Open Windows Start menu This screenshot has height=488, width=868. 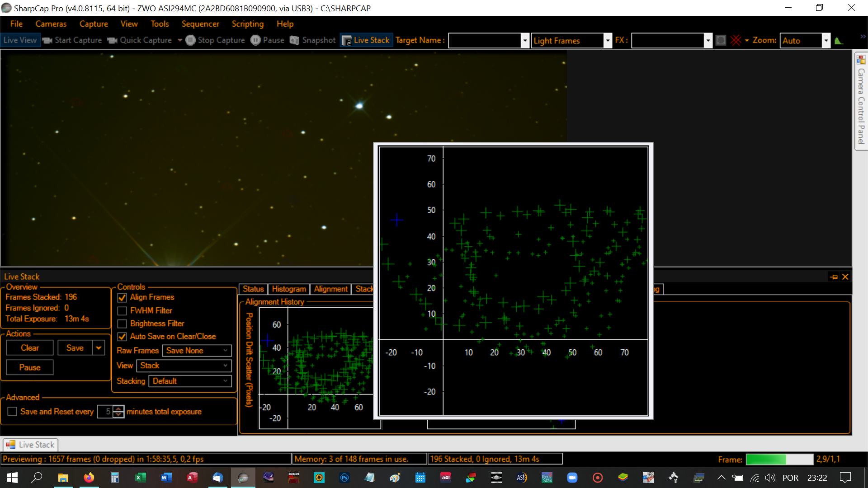(12, 478)
